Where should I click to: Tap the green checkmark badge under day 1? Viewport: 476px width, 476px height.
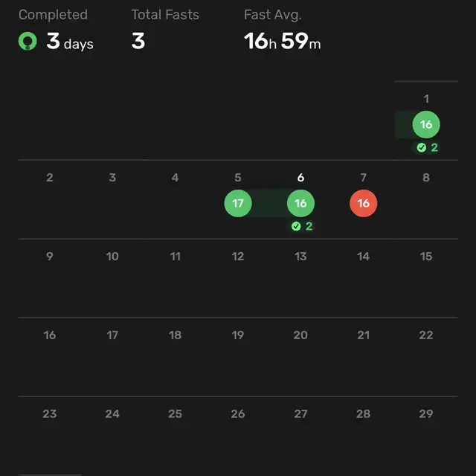coord(426,147)
